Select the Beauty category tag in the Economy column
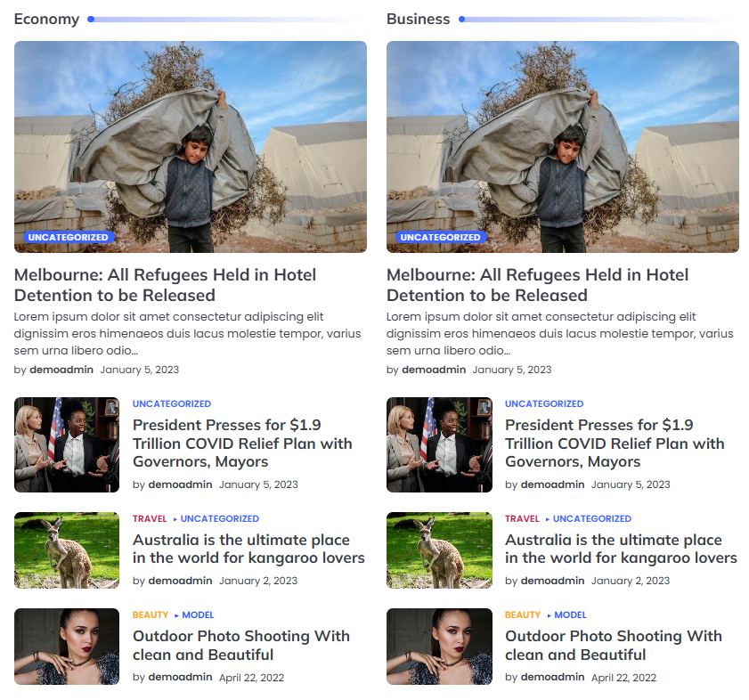This screenshot has width=749, height=700. pos(151,615)
